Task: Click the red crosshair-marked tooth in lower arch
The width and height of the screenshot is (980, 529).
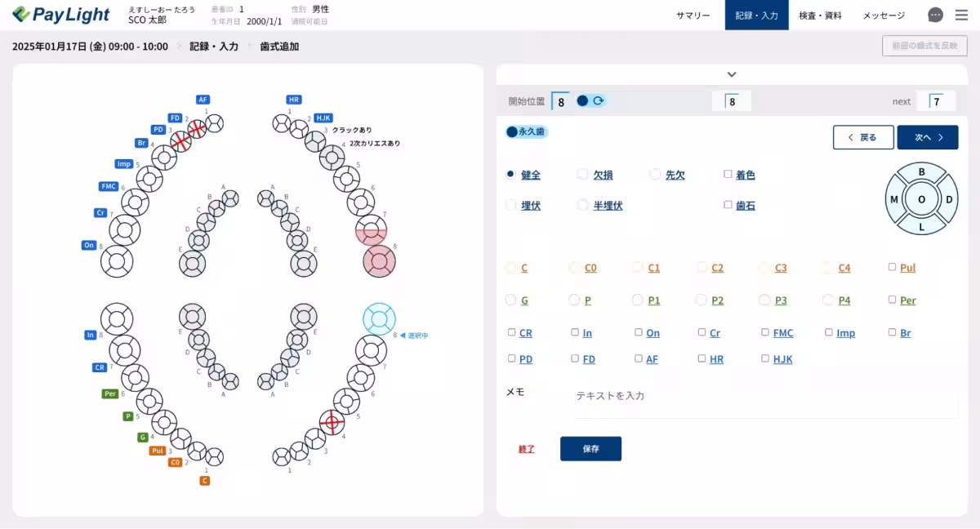Action: click(x=333, y=423)
